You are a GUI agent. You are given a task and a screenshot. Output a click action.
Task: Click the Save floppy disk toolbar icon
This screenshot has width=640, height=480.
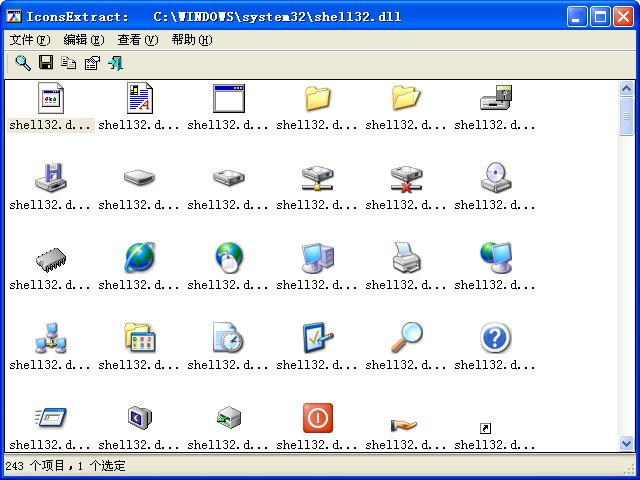click(46, 63)
